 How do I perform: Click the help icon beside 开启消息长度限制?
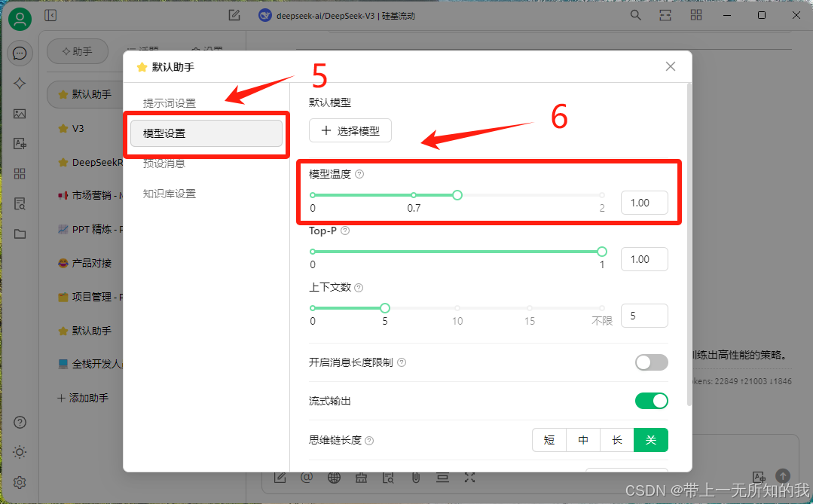pyautogui.click(x=402, y=362)
